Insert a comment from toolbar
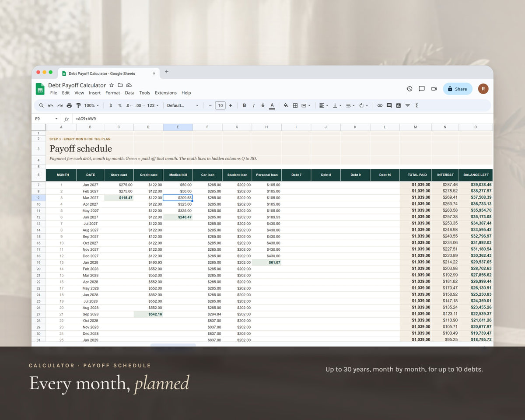This screenshot has height=420, width=525. pyautogui.click(x=389, y=105)
